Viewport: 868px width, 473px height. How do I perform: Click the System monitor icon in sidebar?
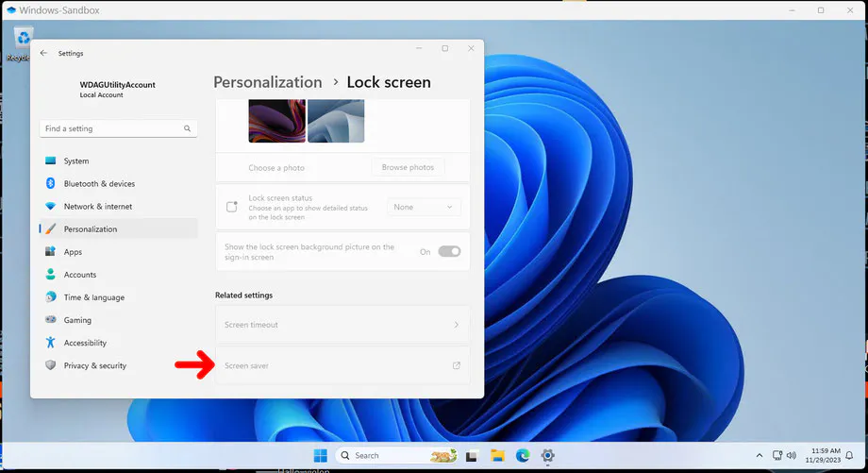[x=50, y=160]
